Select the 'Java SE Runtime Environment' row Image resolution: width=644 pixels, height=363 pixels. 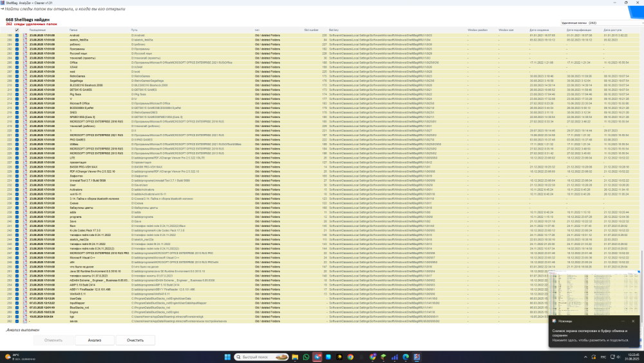(320, 271)
